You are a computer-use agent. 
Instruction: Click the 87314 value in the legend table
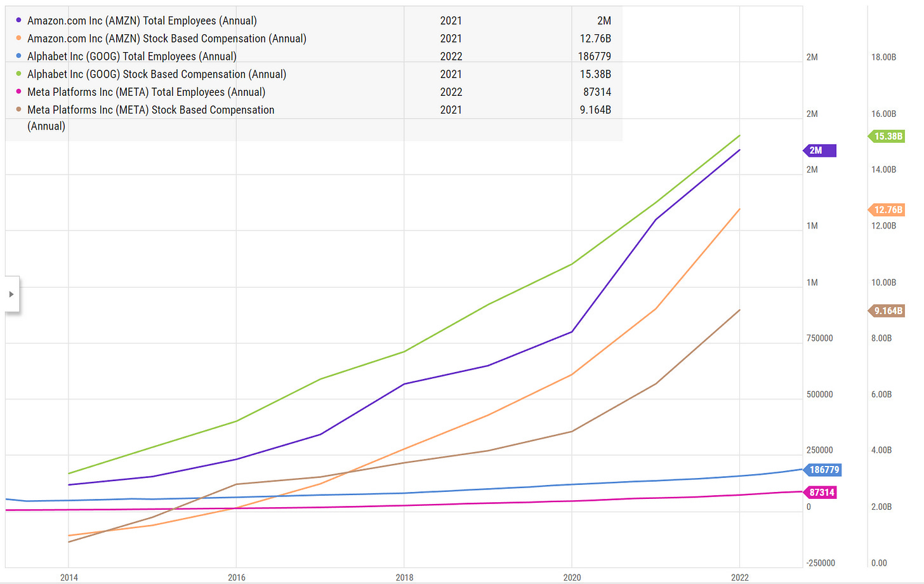597,92
